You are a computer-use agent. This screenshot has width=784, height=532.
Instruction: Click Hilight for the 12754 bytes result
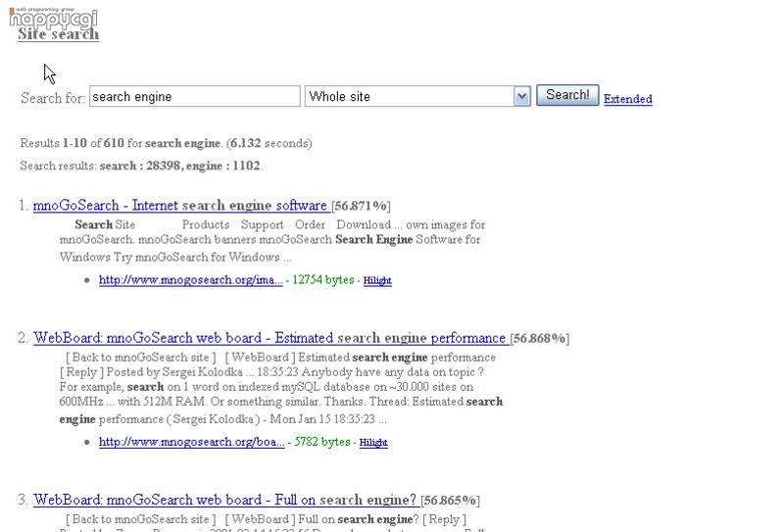377,280
